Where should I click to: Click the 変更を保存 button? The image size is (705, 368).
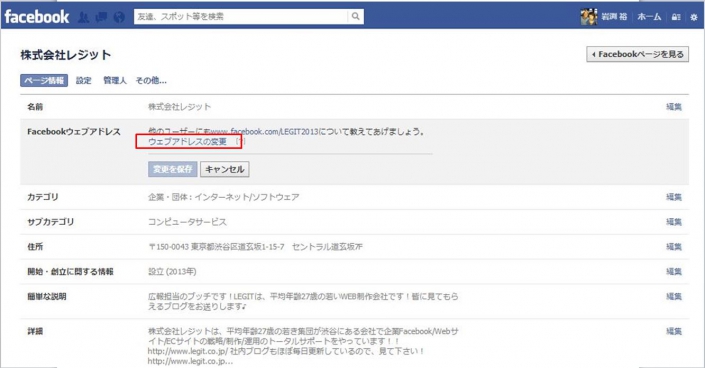coord(173,169)
